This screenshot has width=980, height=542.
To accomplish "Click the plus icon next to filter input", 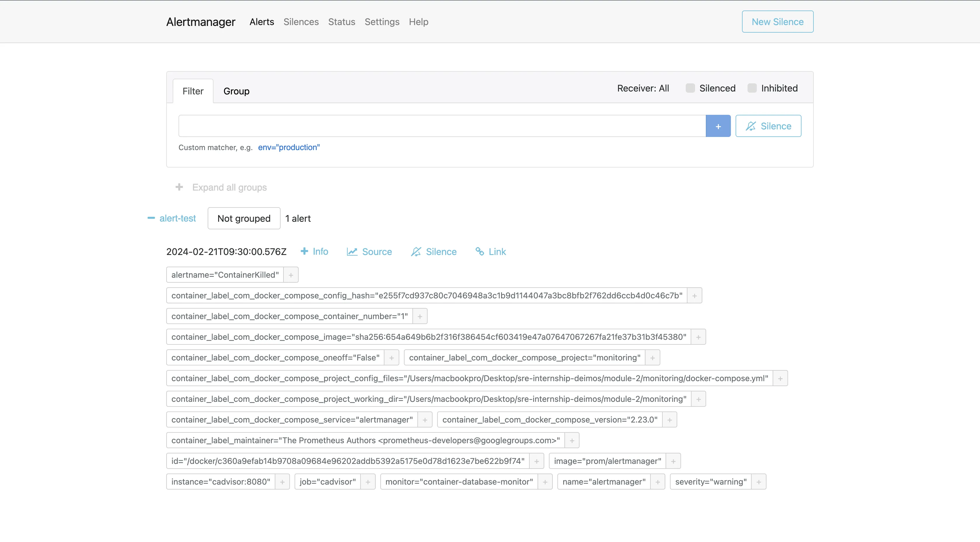I will 718,126.
